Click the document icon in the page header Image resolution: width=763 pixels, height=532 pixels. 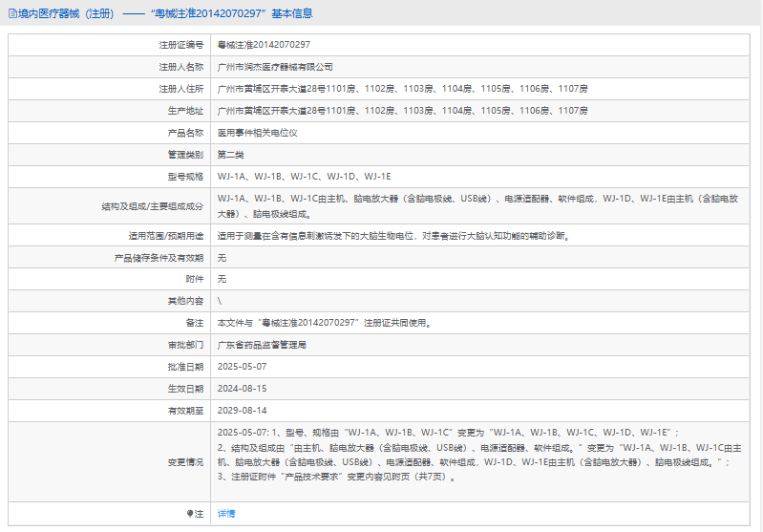11,13
